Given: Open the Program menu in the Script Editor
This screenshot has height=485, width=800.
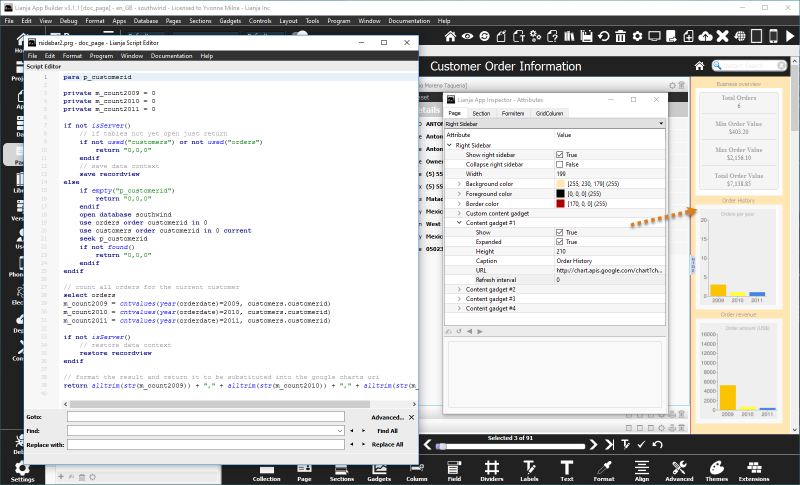Looking at the screenshot, I should point(101,56).
